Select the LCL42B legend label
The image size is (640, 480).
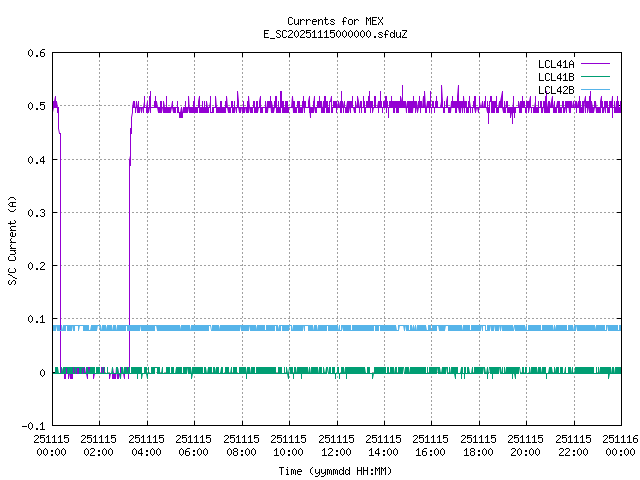coord(555,90)
